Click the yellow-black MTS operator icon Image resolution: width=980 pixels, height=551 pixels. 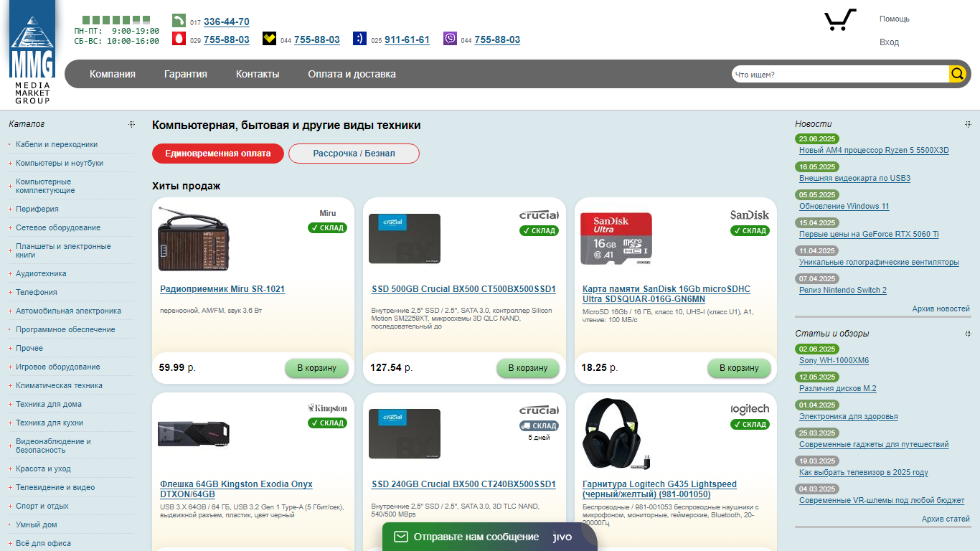coord(269,39)
